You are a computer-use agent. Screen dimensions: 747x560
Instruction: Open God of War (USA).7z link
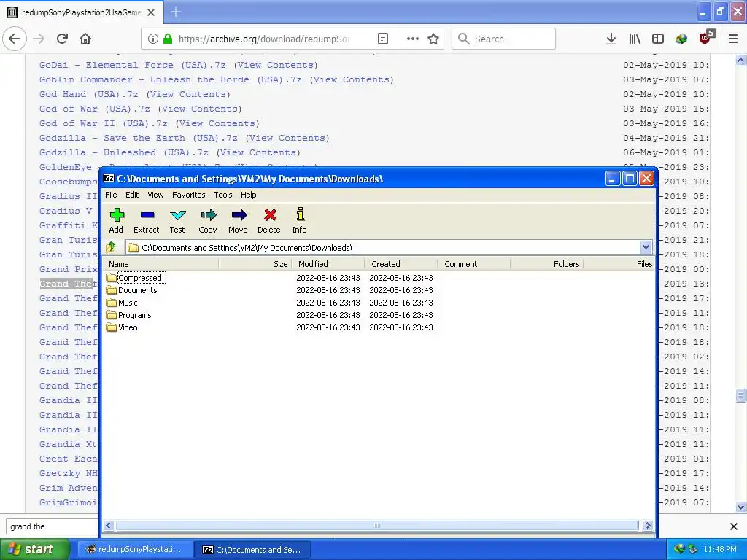coord(94,109)
